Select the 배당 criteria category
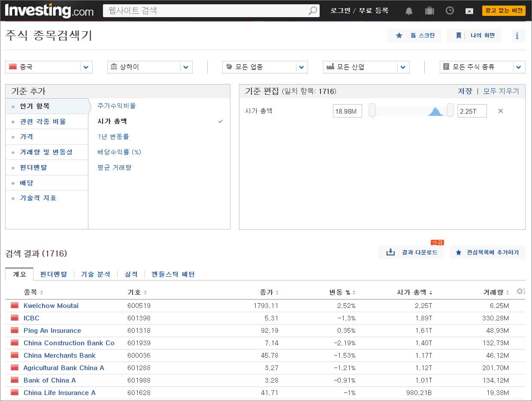This screenshot has width=532, height=401. [x=47, y=183]
